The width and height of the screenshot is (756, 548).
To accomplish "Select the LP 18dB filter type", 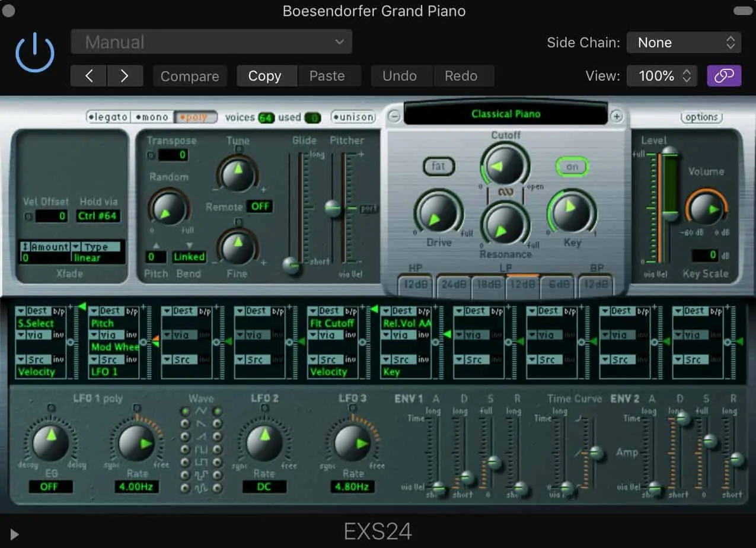I will [x=489, y=284].
